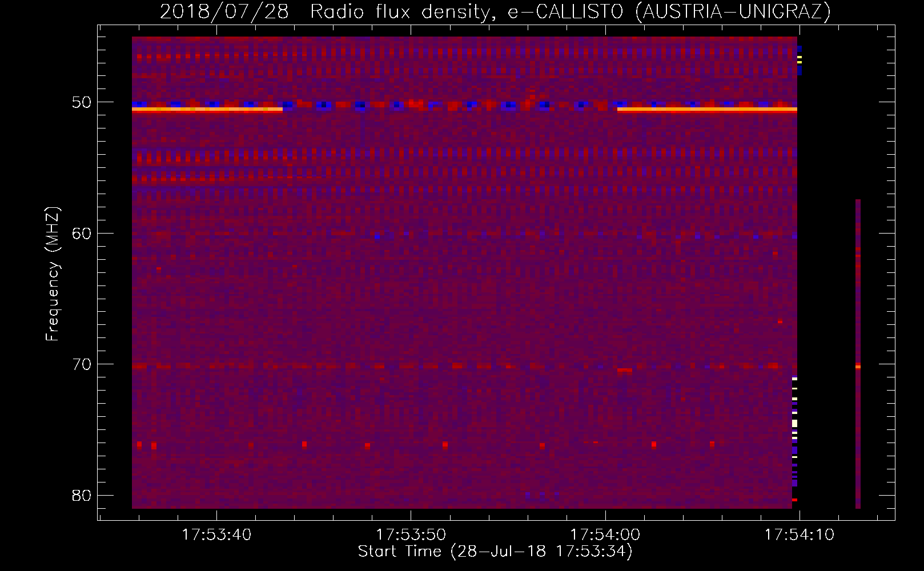The width and height of the screenshot is (924, 571).
Task: Select the 'Start Time (28-Jul-18 17:53:34)' axis label
Action: coord(495,552)
